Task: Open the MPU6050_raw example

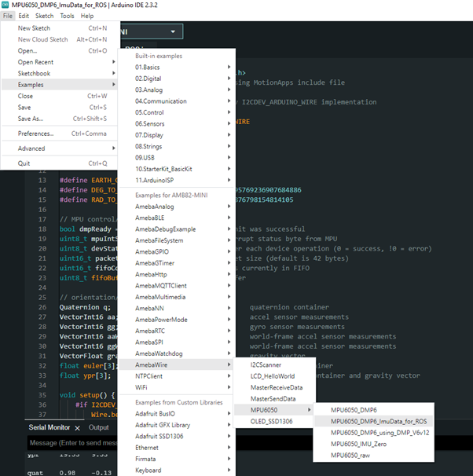Action: click(351, 455)
